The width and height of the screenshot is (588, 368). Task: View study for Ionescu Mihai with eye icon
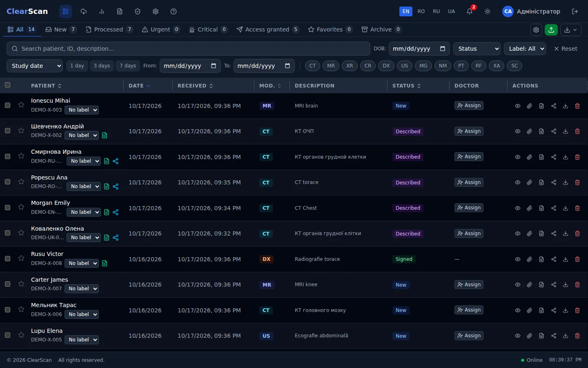click(x=517, y=106)
